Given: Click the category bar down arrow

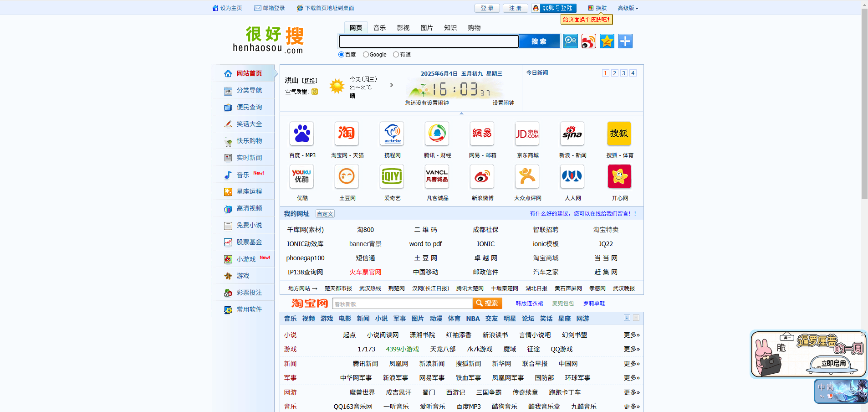Looking at the screenshot, I should [627, 318].
